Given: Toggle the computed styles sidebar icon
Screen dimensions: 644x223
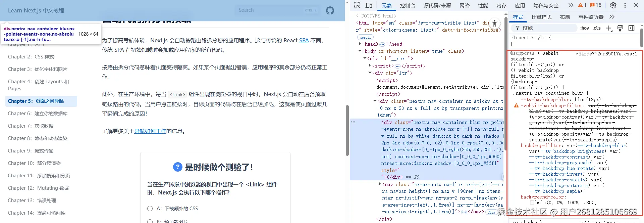Looking at the screenshot, I should click(631, 28).
